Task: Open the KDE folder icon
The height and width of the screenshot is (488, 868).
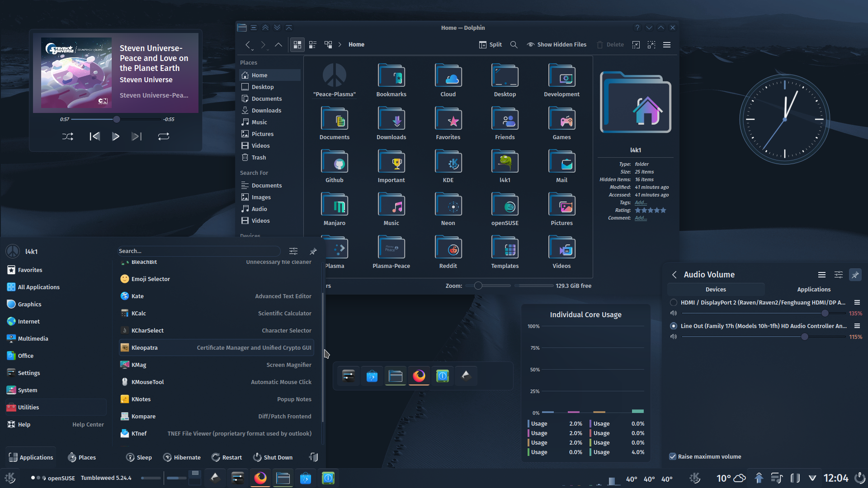Action: [448, 163]
